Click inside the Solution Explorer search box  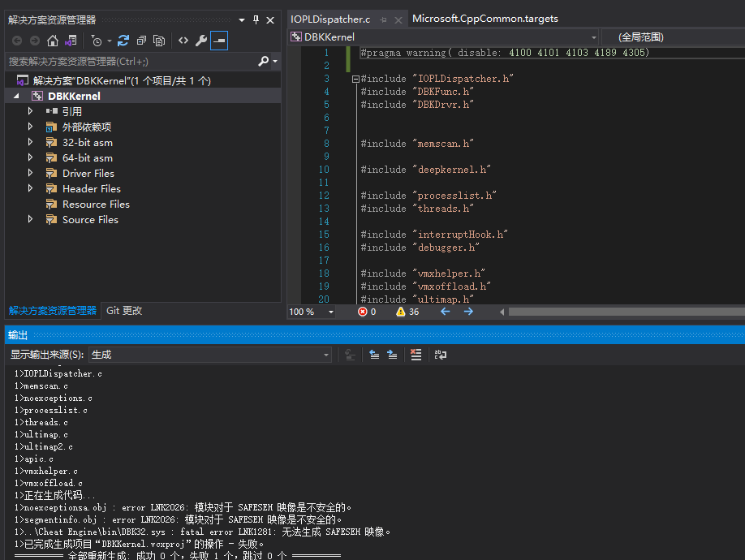coord(122,61)
